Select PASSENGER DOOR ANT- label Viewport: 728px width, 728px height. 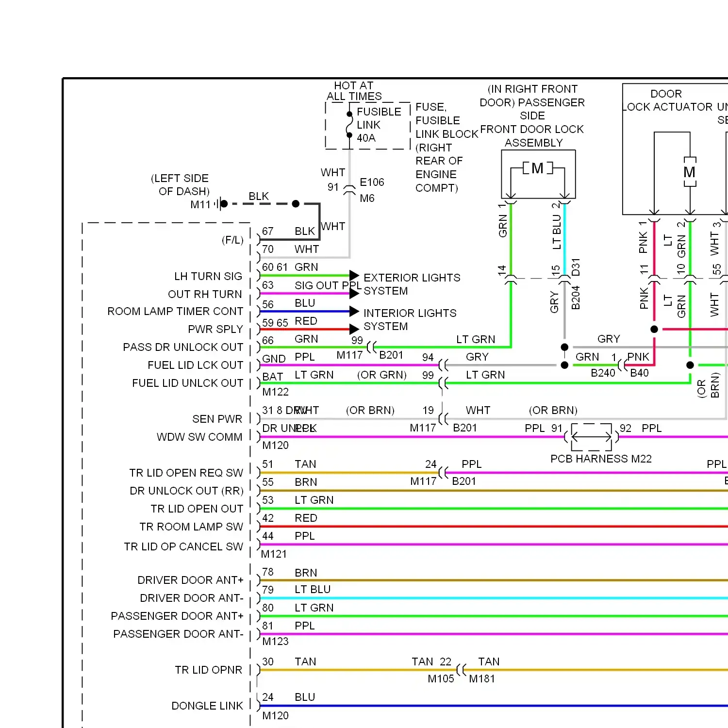(178, 634)
